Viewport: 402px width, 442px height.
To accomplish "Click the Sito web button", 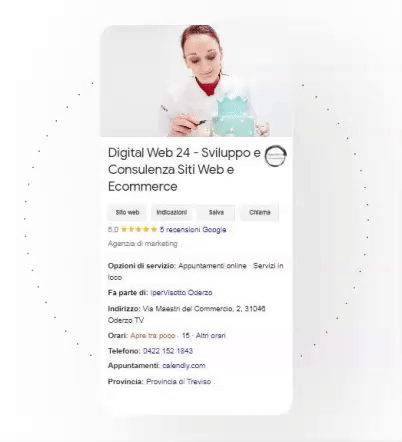I will (127, 212).
